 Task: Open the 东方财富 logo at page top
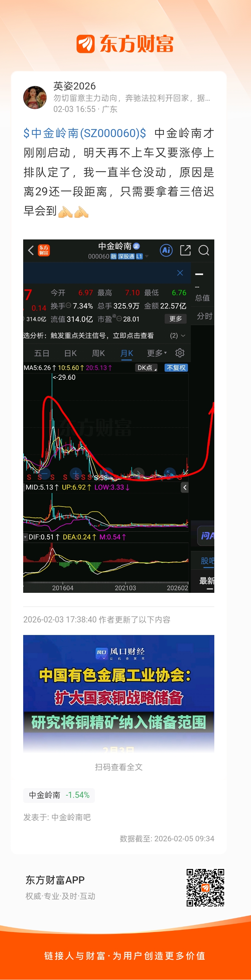pyautogui.click(x=125, y=44)
